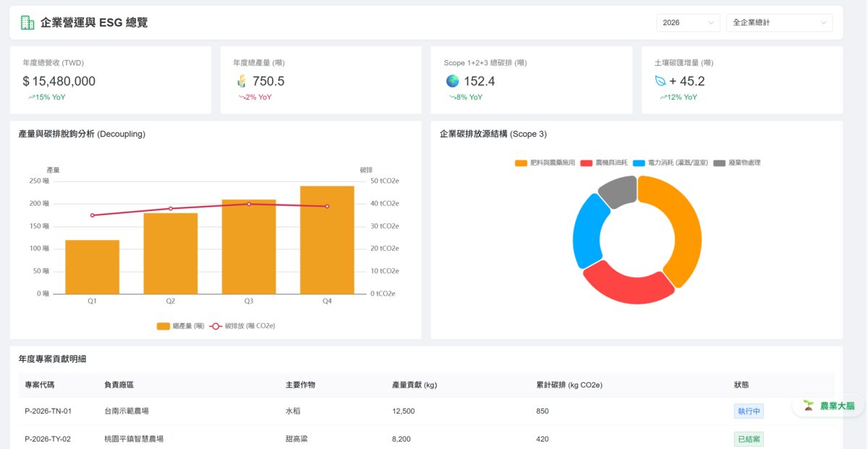Toggle 廢棄物處理 legend entry
This screenshot has width=868, height=449.
(x=737, y=163)
